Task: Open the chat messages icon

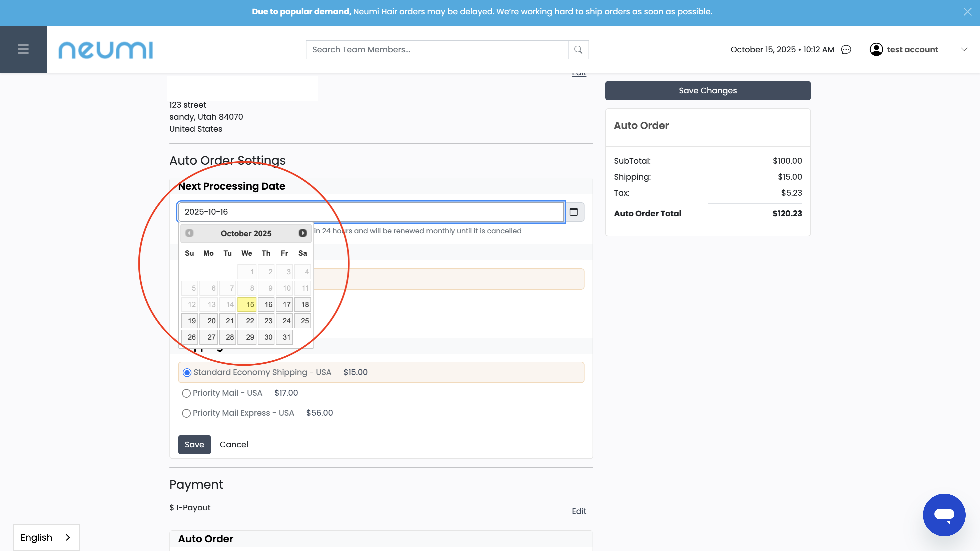Action: tap(846, 49)
